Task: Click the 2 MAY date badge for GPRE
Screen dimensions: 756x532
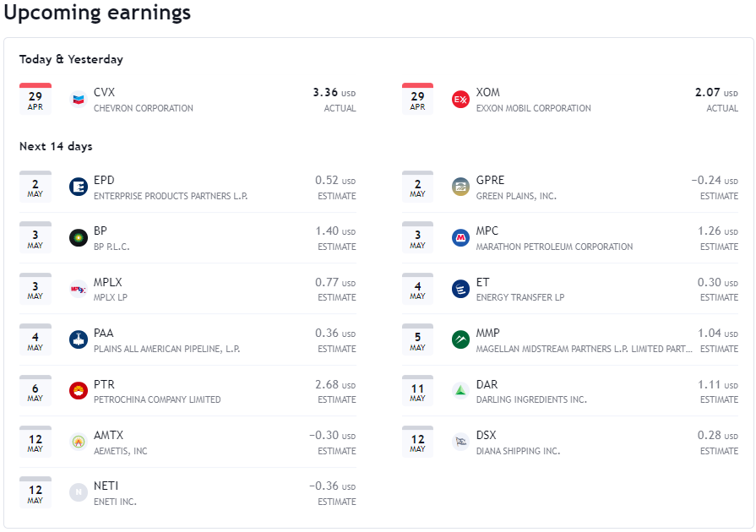Action: [x=417, y=187]
